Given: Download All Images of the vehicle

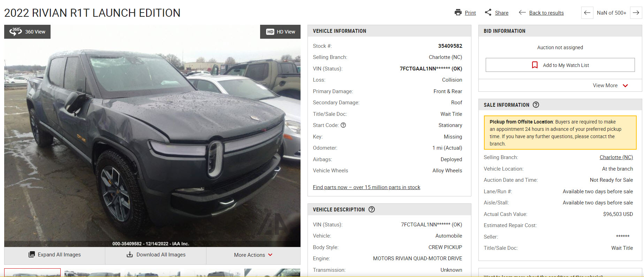Looking at the screenshot, I should click(156, 255).
